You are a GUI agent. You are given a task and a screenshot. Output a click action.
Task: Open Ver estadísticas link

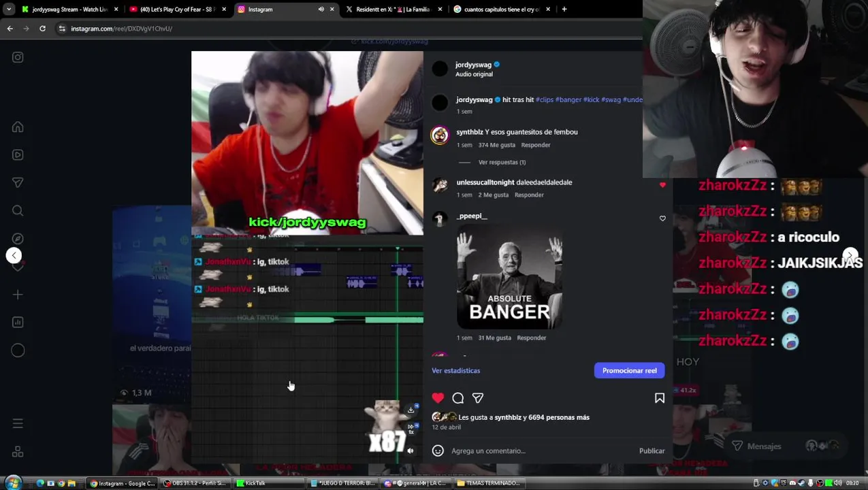(x=455, y=370)
